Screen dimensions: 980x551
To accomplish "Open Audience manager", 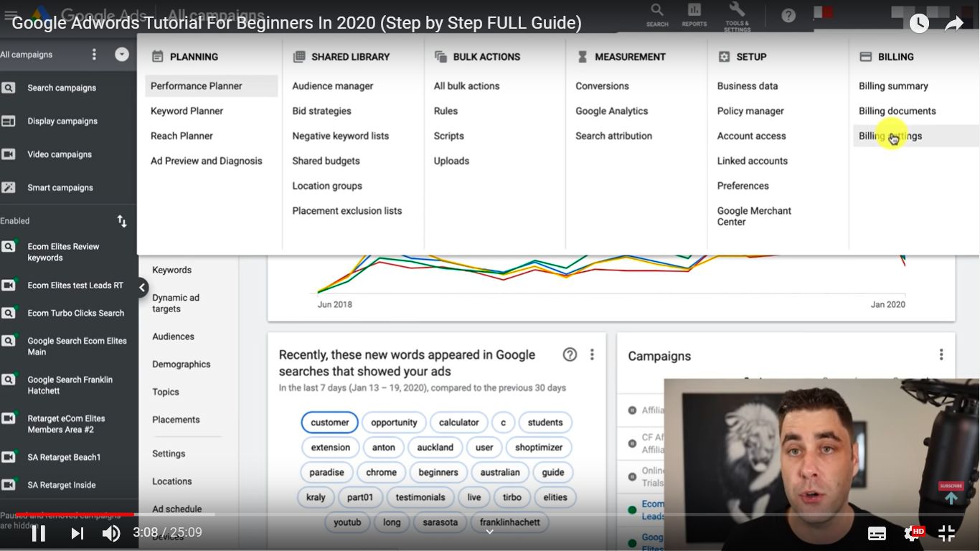I will click(333, 86).
